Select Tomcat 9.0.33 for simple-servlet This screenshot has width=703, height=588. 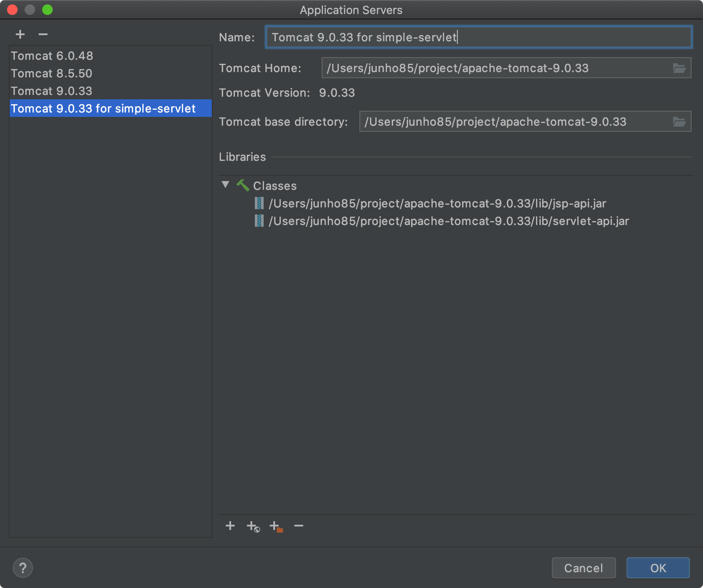pos(111,109)
